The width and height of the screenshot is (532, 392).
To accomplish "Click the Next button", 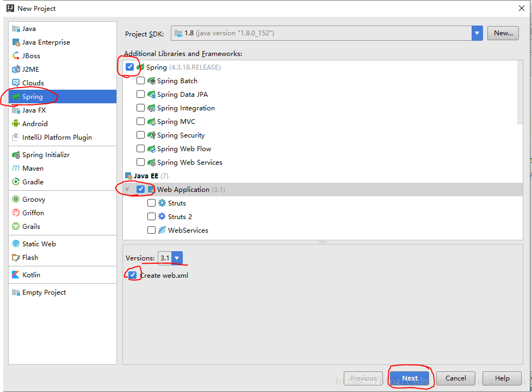I will pyautogui.click(x=410, y=378).
